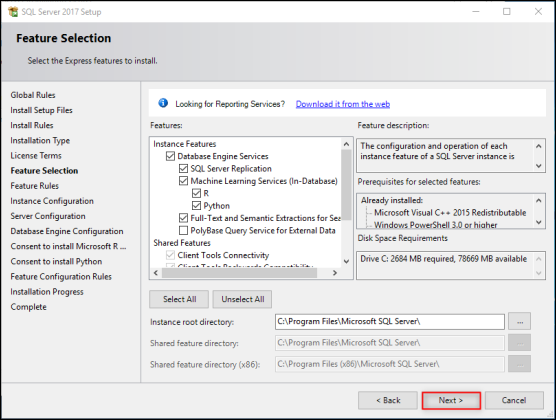Click the Shared feature directory (x86) field
This screenshot has width=556, height=420.
pos(390,364)
